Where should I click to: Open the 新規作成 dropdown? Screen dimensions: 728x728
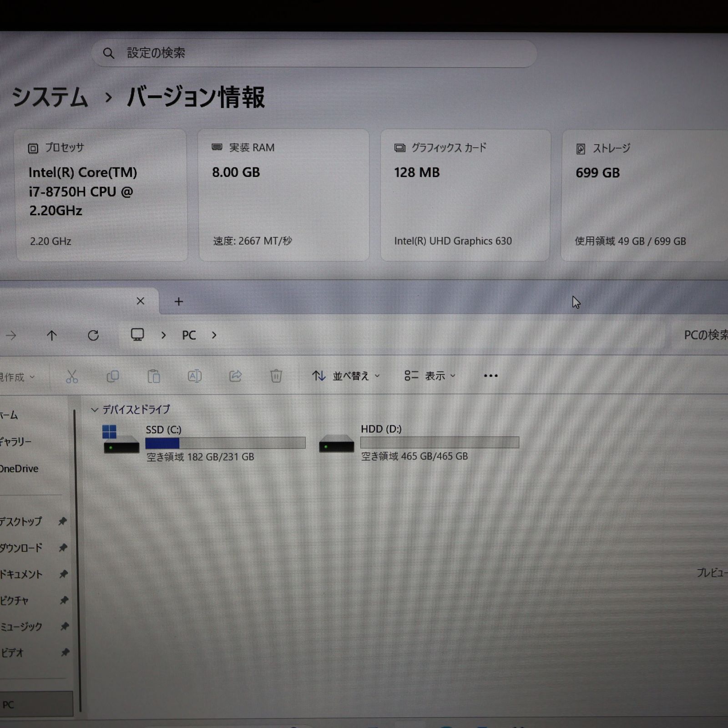click(17, 377)
